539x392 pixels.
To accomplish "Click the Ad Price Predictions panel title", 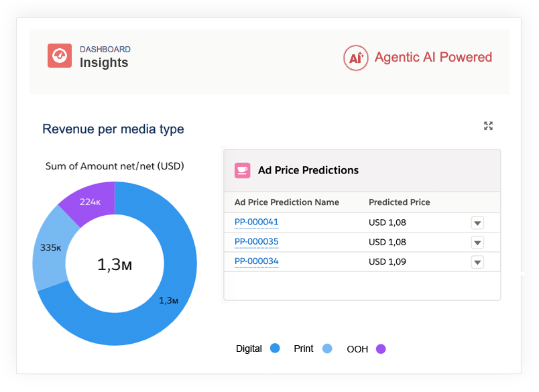I will 308,170.
